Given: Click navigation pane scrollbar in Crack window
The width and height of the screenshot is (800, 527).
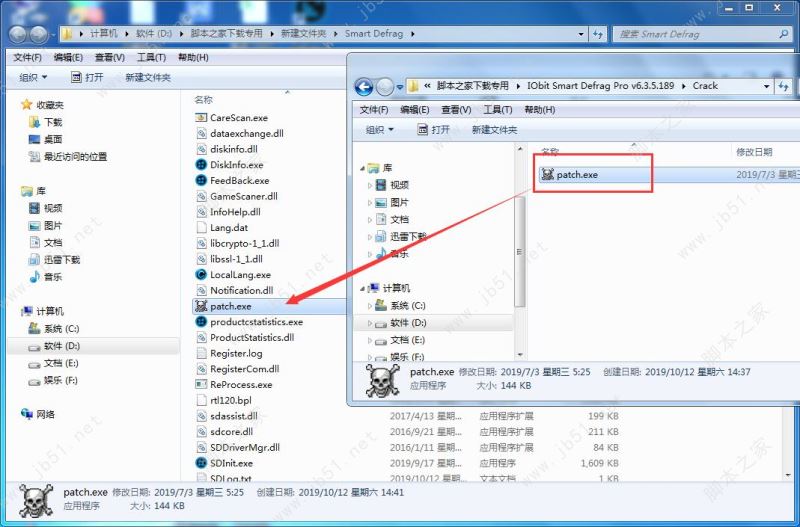Looking at the screenshot, I should coord(520,252).
